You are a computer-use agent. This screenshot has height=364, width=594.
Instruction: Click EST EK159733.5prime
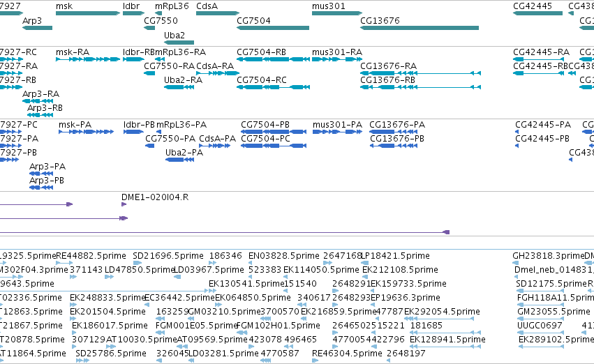pos(408,284)
